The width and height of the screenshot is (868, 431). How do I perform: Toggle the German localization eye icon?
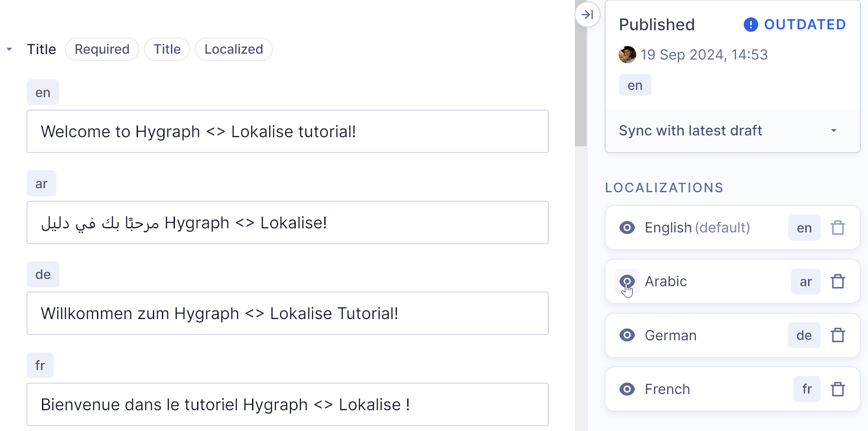tap(627, 335)
